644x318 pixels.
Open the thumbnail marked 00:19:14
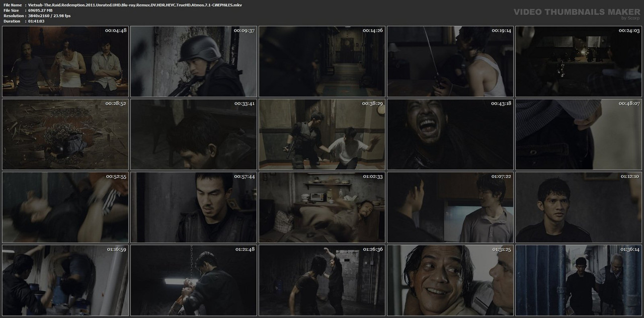450,61
